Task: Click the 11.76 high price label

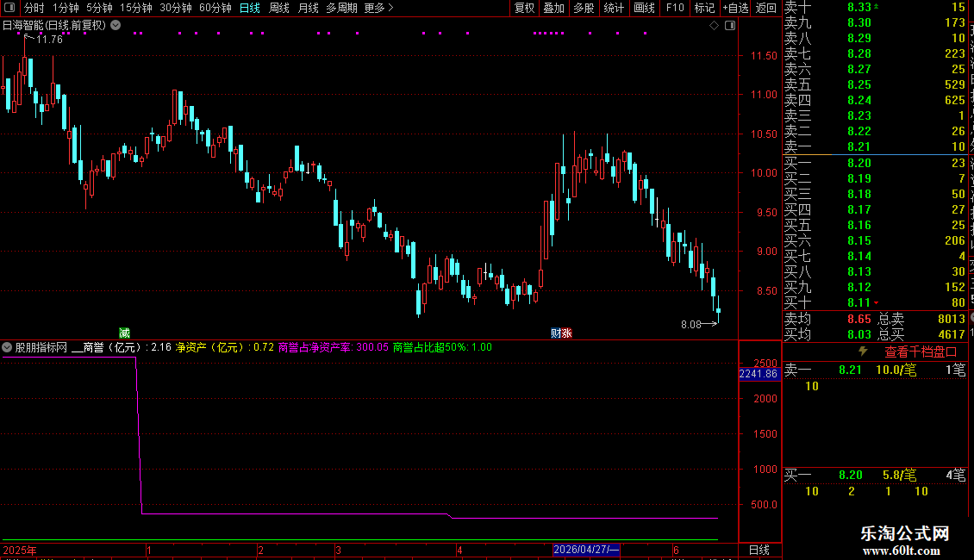Action: pyautogui.click(x=49, y=40)
